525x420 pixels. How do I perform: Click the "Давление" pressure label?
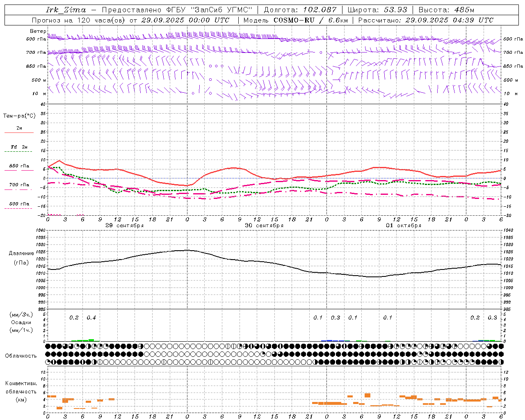[21, 253]
